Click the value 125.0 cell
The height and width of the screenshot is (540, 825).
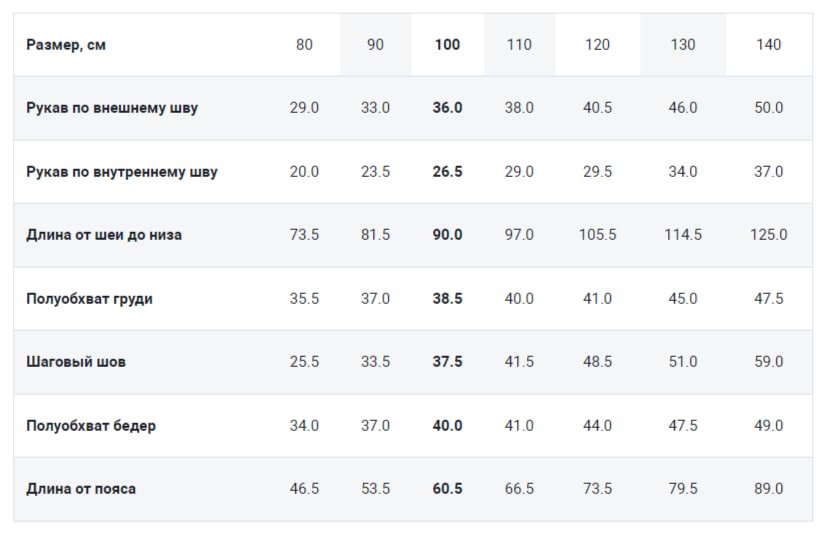point(769,235)
